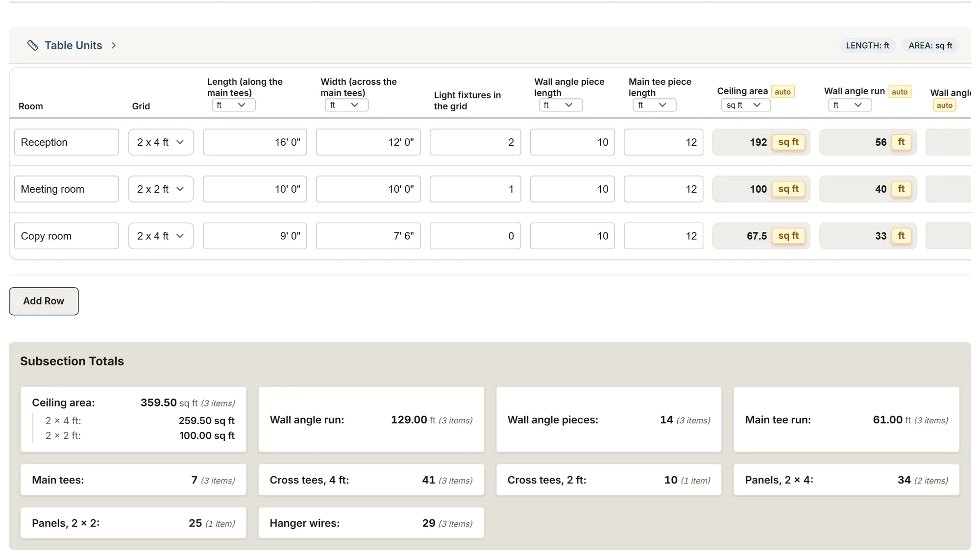Edit the Meeting room name field
Screen dimensions: 980x558
pyautogui.click(x=67, y=189)
